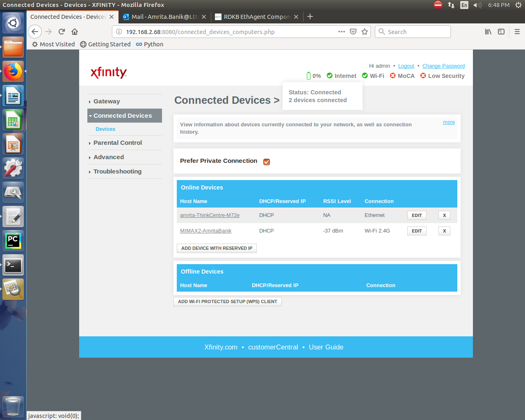Switch to the RDKB EthAgent tab
Screen dimensions: 525x420
257,17
